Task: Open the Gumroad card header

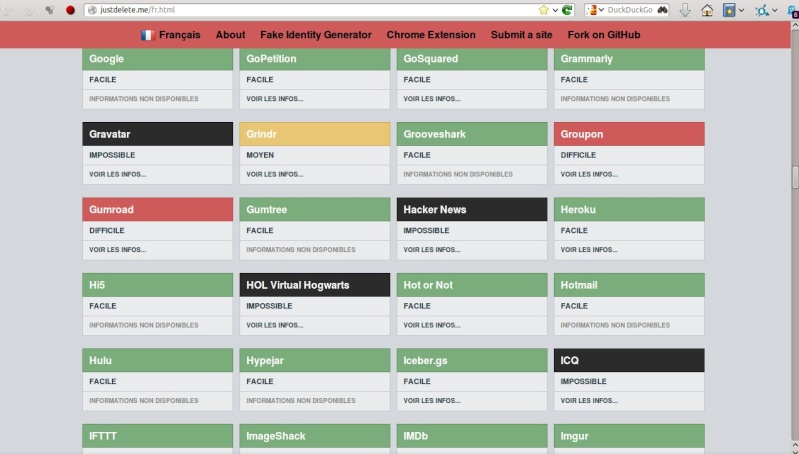Action: click(157, 209)
